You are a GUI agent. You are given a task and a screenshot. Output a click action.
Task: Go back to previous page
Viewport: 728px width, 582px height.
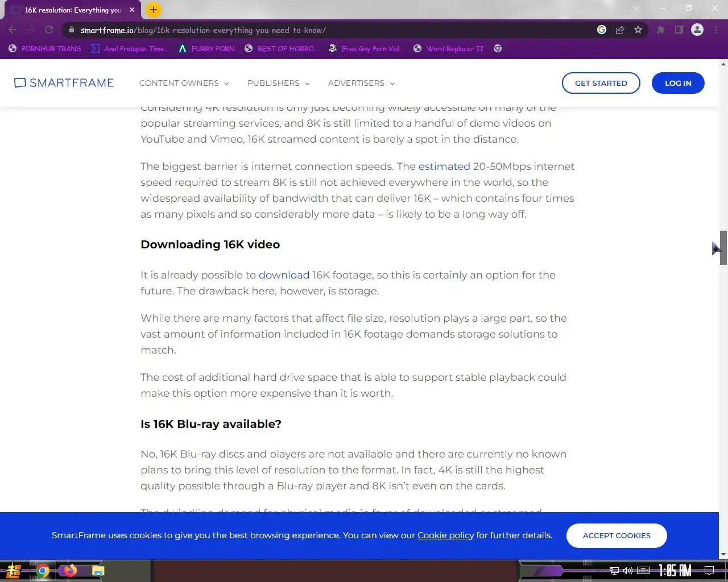pyautogui.click(x=13, y=30)
